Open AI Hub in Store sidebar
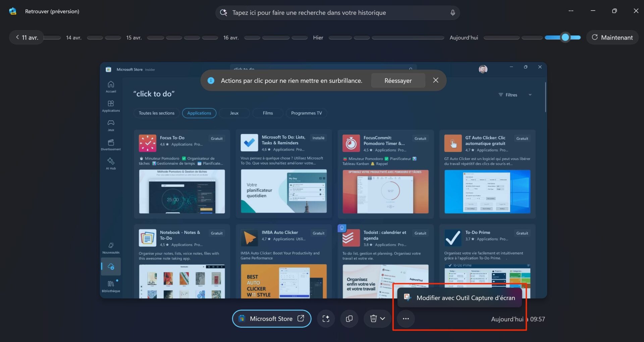Viewport: 644px width, 342px height. 111,164
